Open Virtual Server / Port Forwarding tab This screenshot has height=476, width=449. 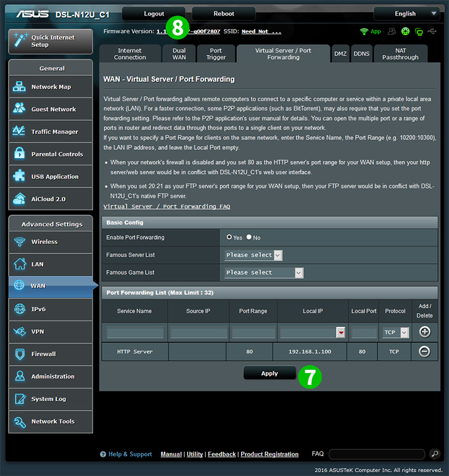[283, 54]
